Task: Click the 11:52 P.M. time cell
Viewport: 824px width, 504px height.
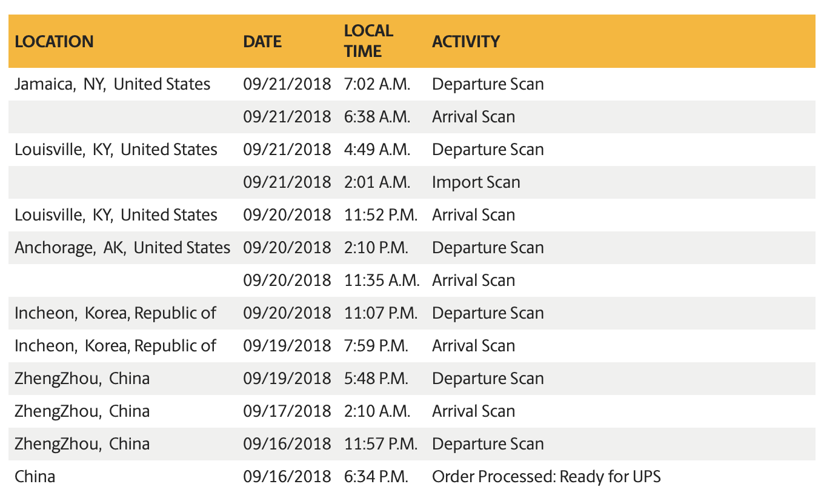Action: coord(380,214)
